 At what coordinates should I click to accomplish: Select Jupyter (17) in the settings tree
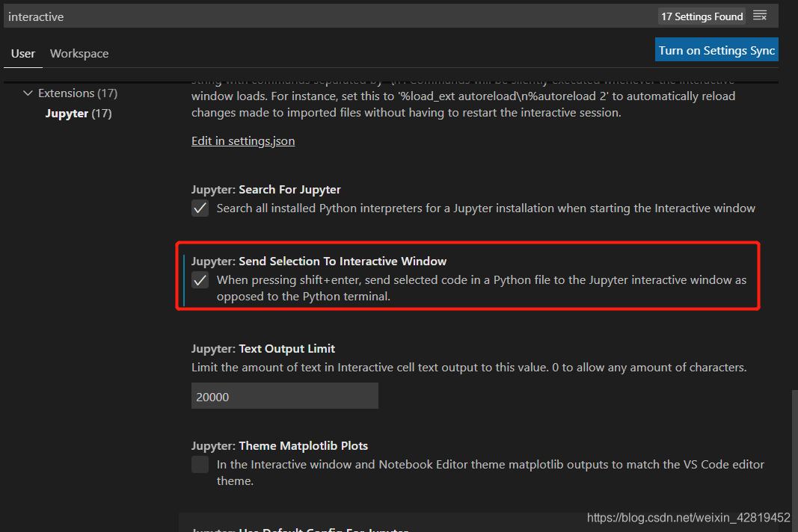pyautogui.click(x=79, y=113)
